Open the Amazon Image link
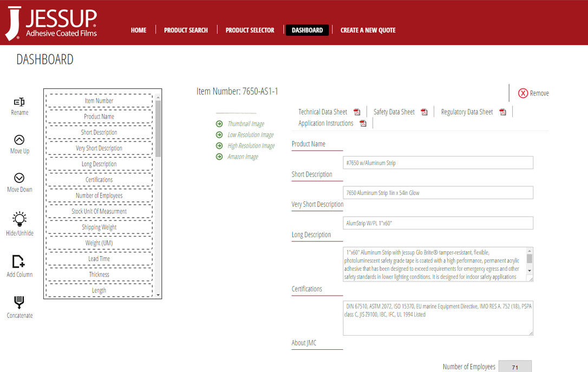The height and width of the screenshot is (372, 588). point(243,156)
